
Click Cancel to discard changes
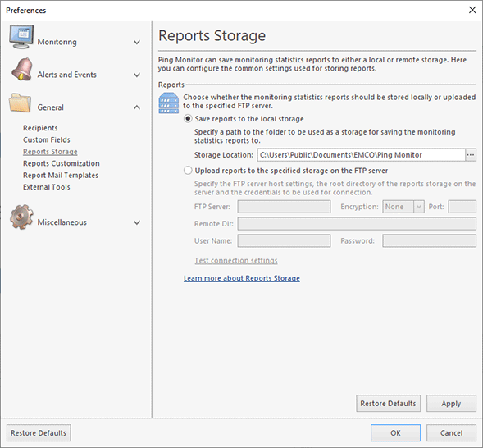pyautogui.click(x=451, y=433)
